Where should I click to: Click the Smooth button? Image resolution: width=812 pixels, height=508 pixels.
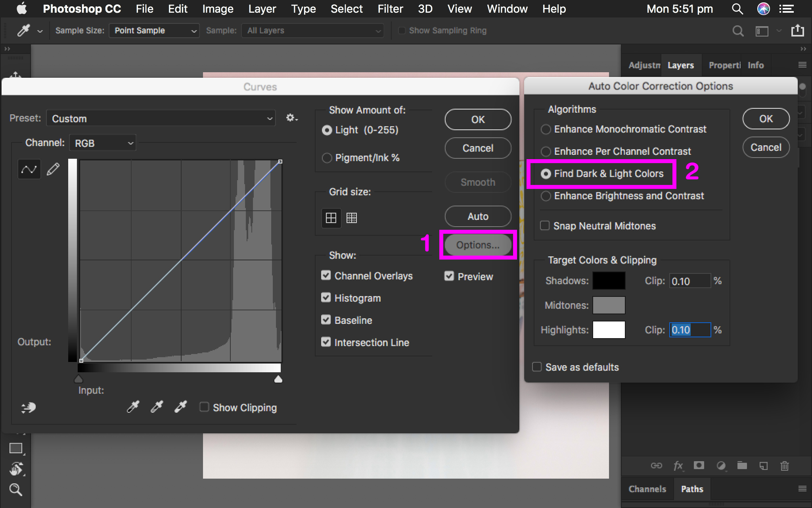point(477,182)
